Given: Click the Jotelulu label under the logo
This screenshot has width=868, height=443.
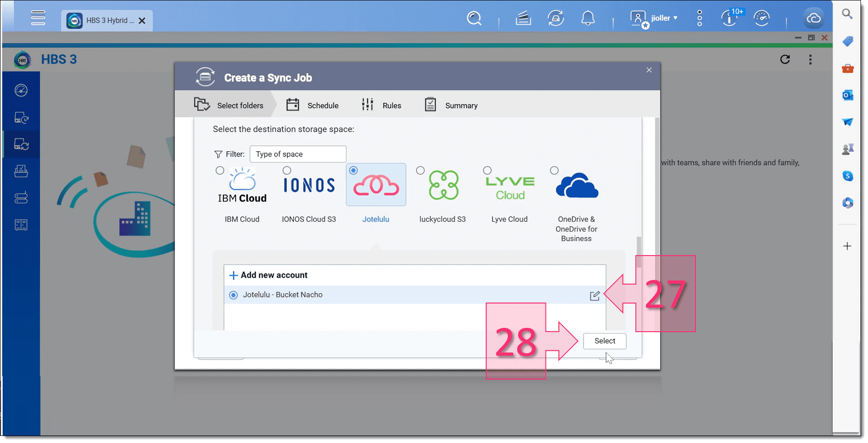Looking at the screenshot, I should [376, 219].
